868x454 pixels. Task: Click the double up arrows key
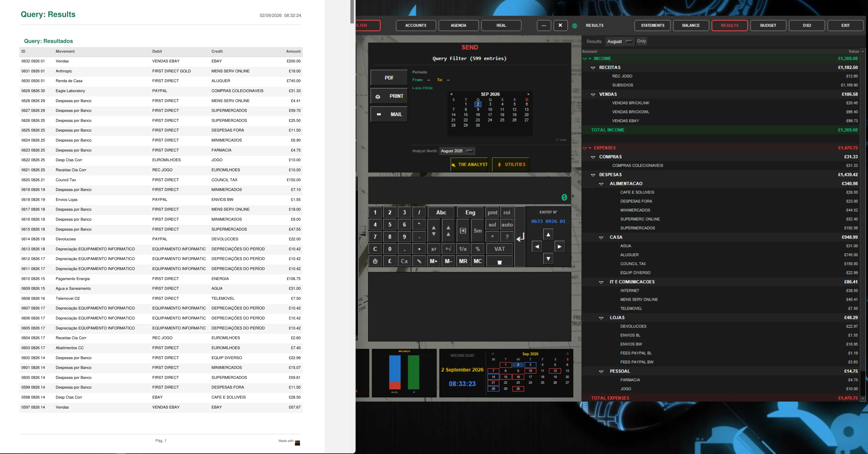click(x=448, y=231)
